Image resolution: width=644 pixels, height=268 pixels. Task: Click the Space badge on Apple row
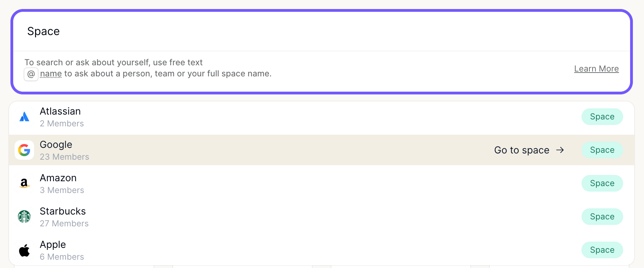[602, 250]
